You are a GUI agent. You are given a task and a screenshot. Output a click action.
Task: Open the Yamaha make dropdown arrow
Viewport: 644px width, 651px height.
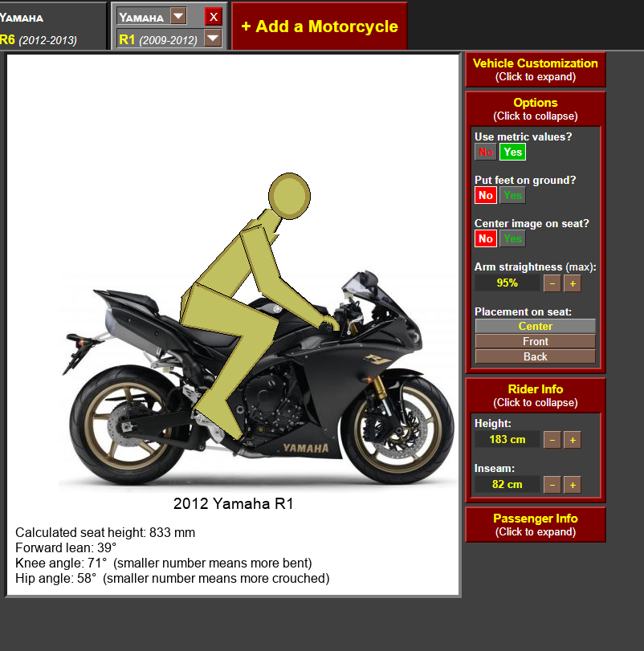(x=178, y=17)
